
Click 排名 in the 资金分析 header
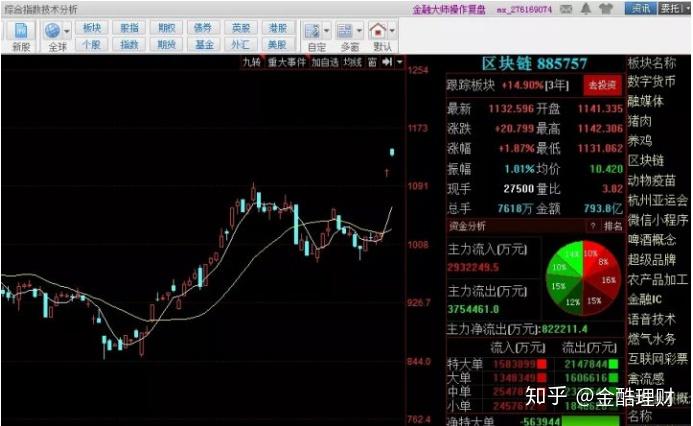click(x=613, y=226)
